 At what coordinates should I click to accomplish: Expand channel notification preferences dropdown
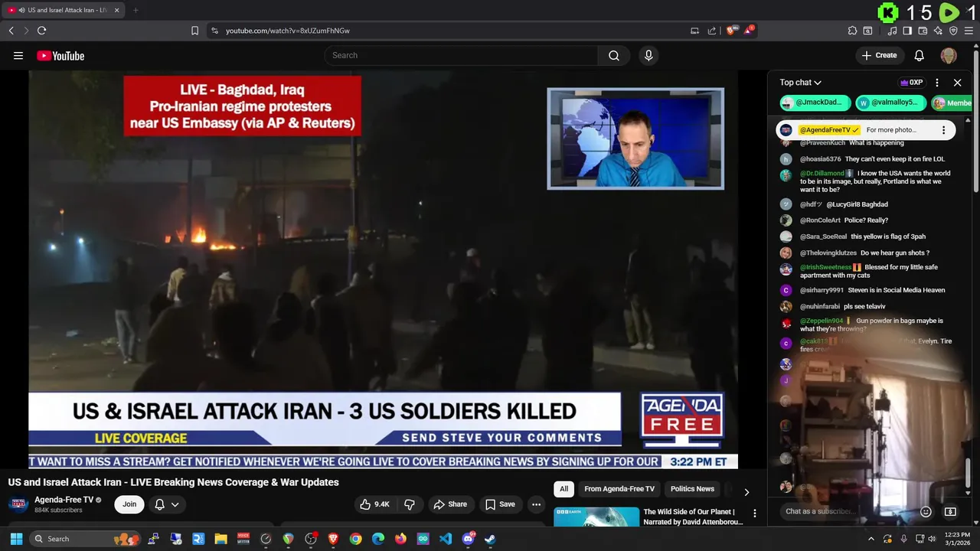167,504
